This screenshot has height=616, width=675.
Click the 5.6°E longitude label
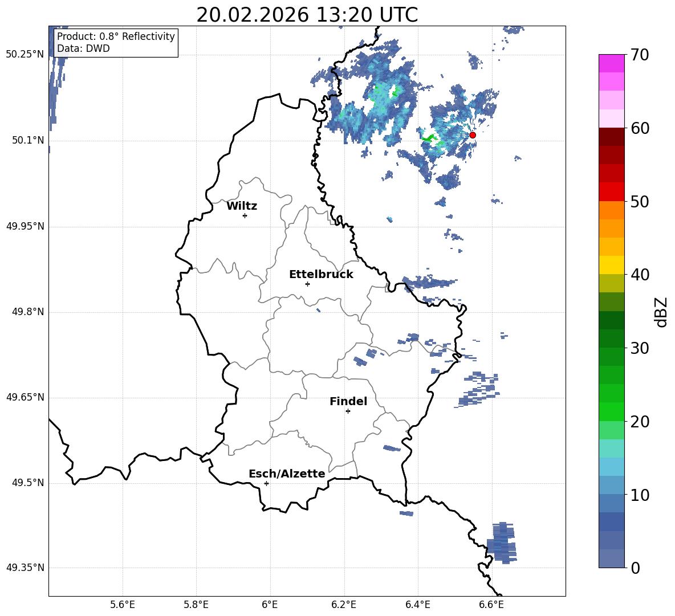pos(123,605)
